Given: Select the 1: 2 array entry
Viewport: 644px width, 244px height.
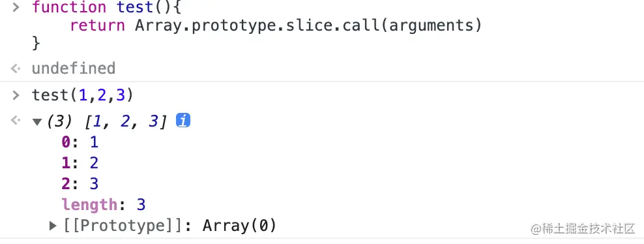Looking at the screenshot, I should tap(80, 163).
